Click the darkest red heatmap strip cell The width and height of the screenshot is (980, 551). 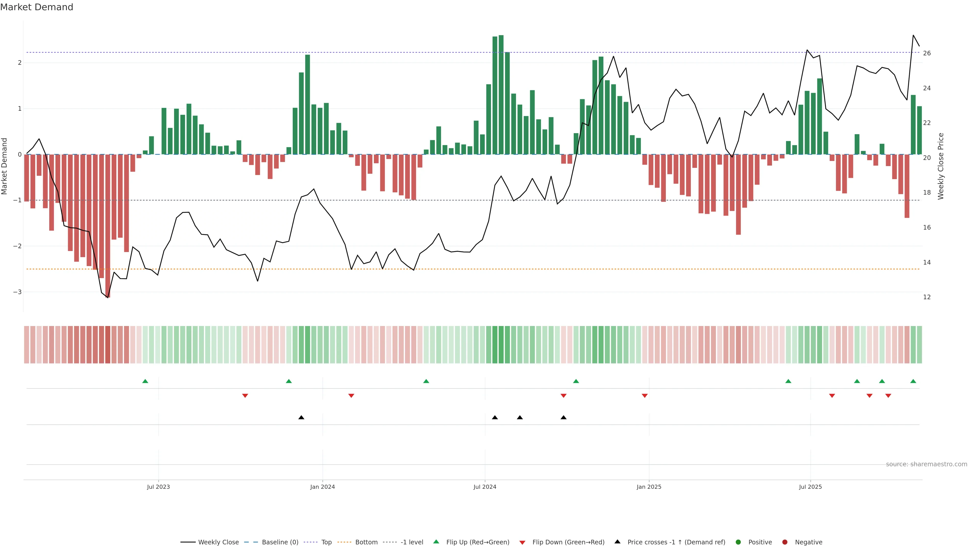tap(108, 345)
